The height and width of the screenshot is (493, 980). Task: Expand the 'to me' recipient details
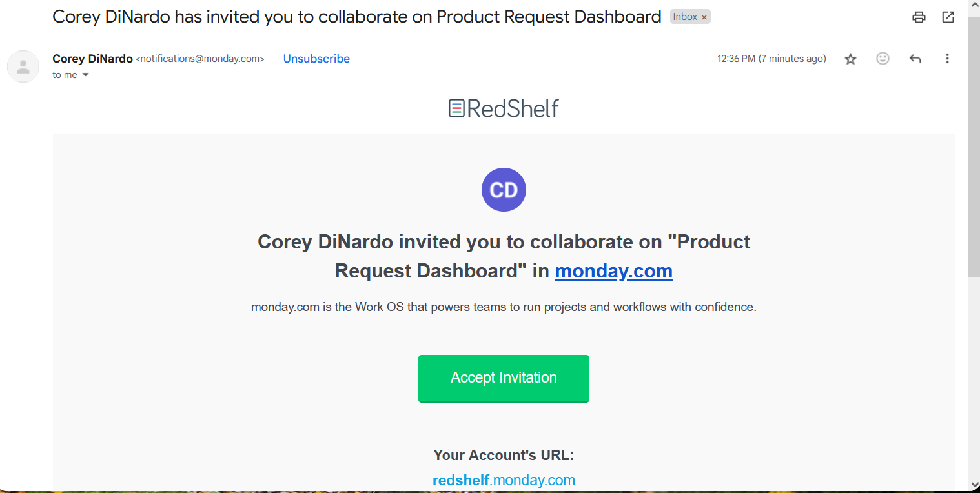tap(85, 75)
